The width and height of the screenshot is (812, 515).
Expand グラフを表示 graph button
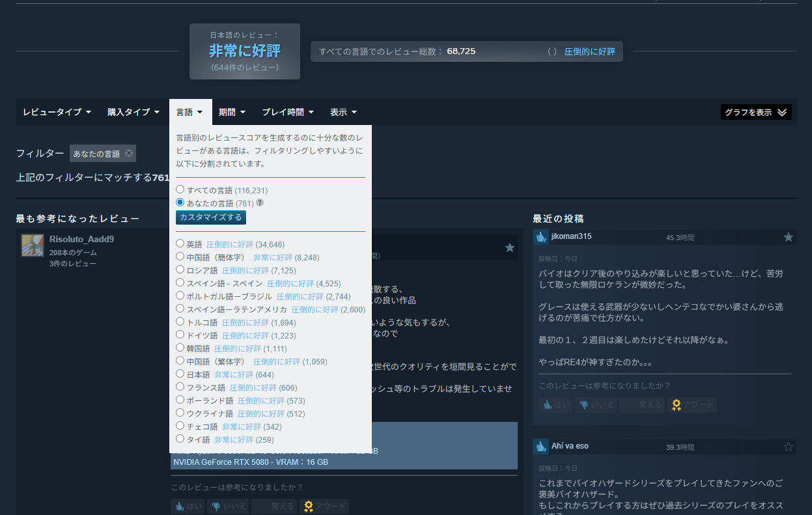(756, 112)
